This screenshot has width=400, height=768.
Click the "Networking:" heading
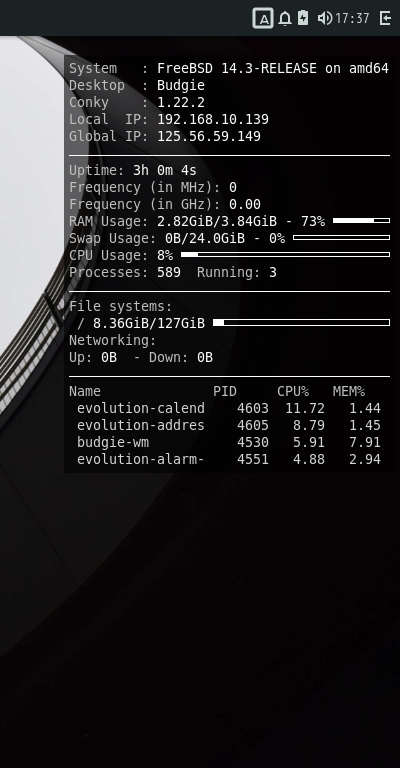113,340
